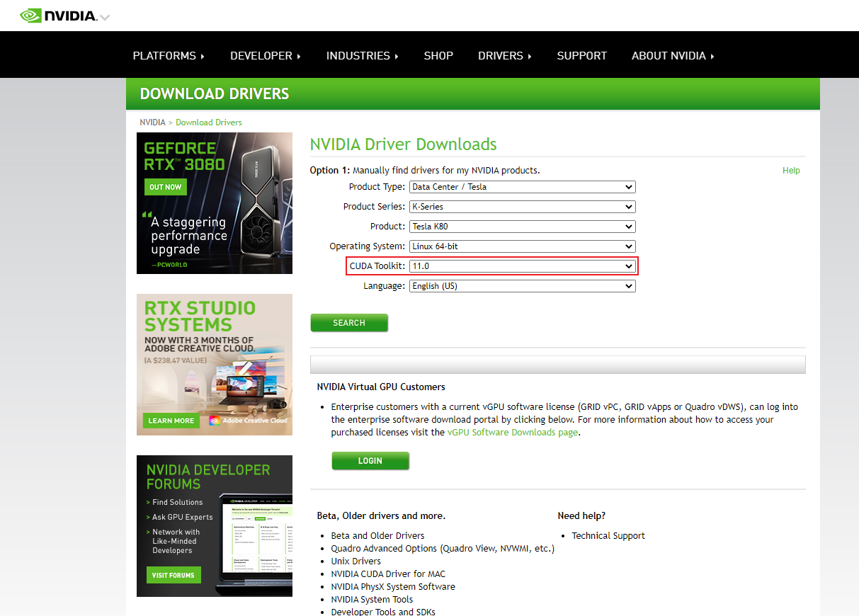Click the Adobe Creative Cloud icon

(215, 421)
